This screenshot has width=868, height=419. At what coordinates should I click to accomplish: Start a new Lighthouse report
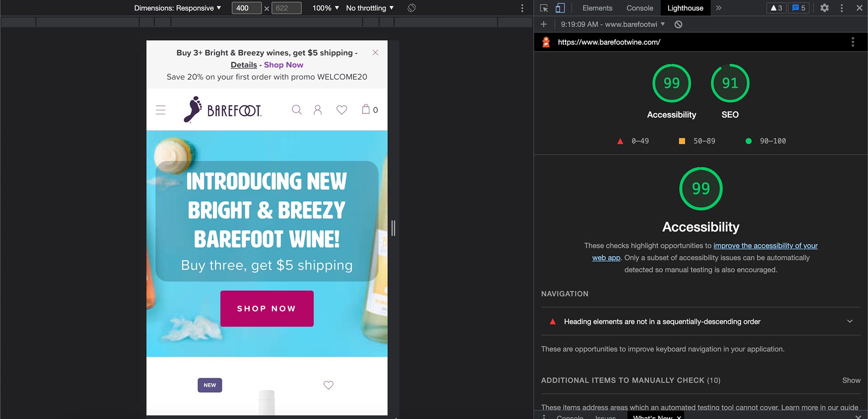(544, 24)
